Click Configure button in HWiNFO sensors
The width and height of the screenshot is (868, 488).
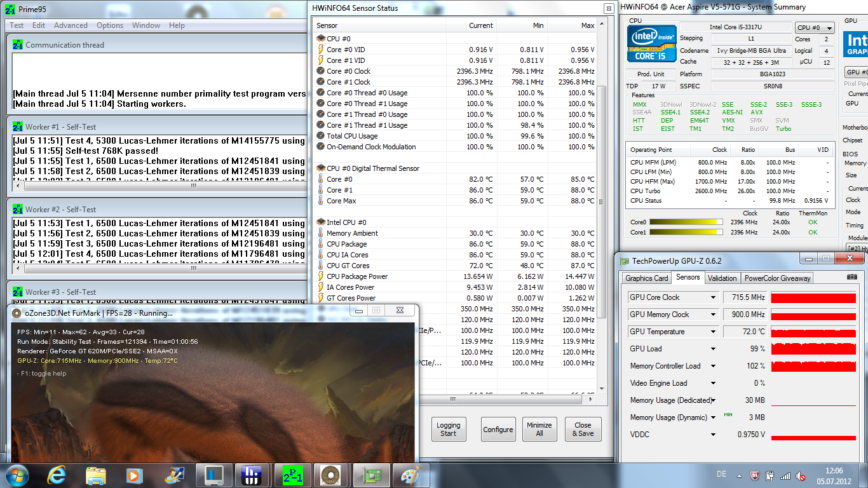tap(498, 430)
